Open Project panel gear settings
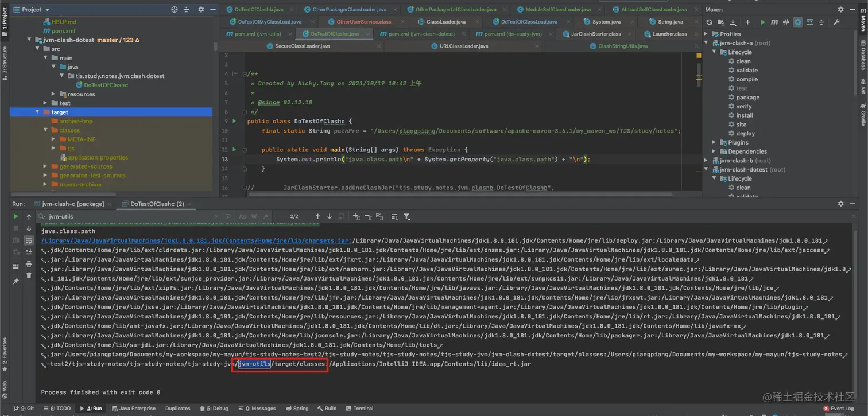The height and width of the screenshot is (416, 868). click(201, 10)
